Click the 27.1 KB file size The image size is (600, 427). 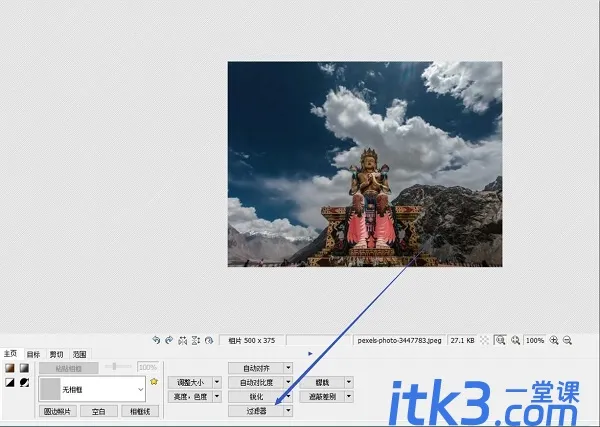[x=462, y=340]
